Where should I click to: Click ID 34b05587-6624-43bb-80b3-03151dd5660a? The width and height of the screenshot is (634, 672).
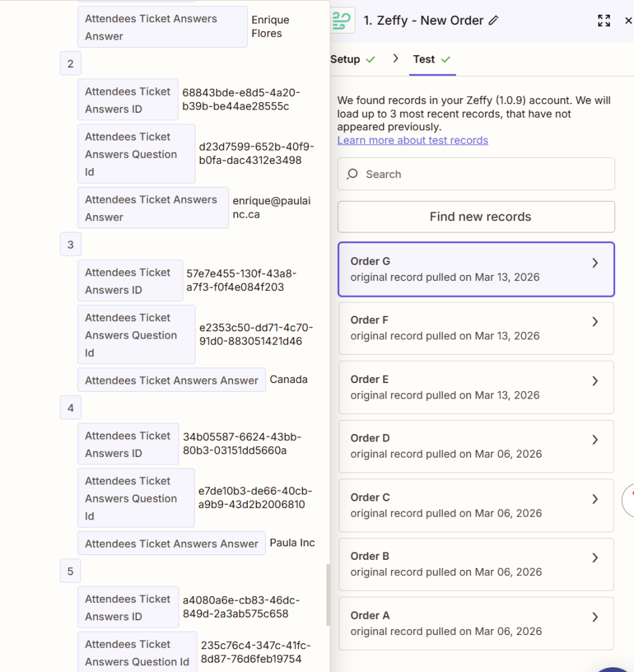(242, 444)
